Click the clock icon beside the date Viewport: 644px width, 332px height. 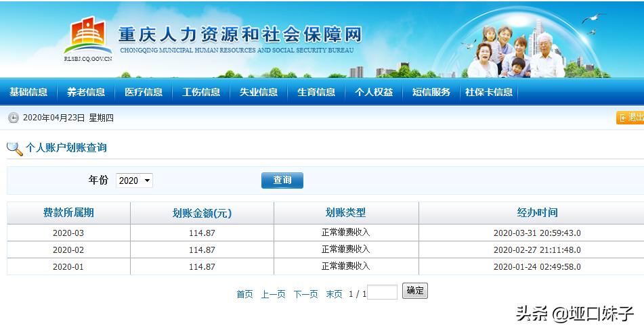click(14, 118)
